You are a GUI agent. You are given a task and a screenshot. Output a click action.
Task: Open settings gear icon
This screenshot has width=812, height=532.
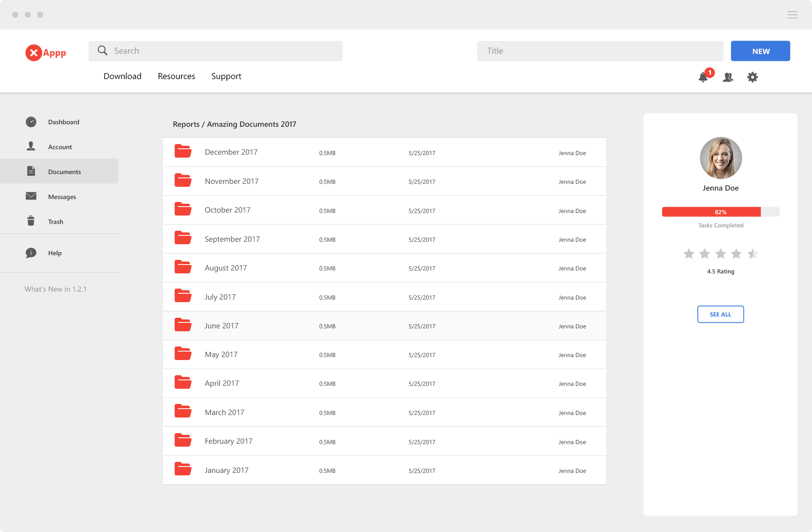[x=752, y=77]
